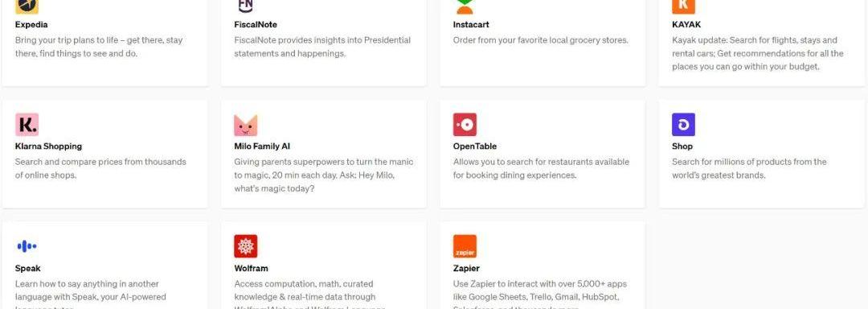
Task: Click the orange KAYAK logo icon
Action: [684, 6]
